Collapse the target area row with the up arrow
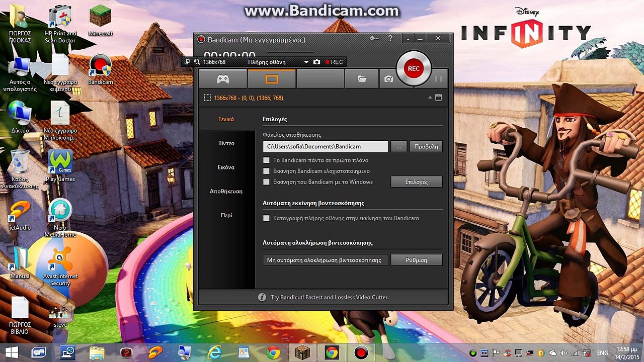This screenshot has height=362, width=644. click(x=430, y=98)
